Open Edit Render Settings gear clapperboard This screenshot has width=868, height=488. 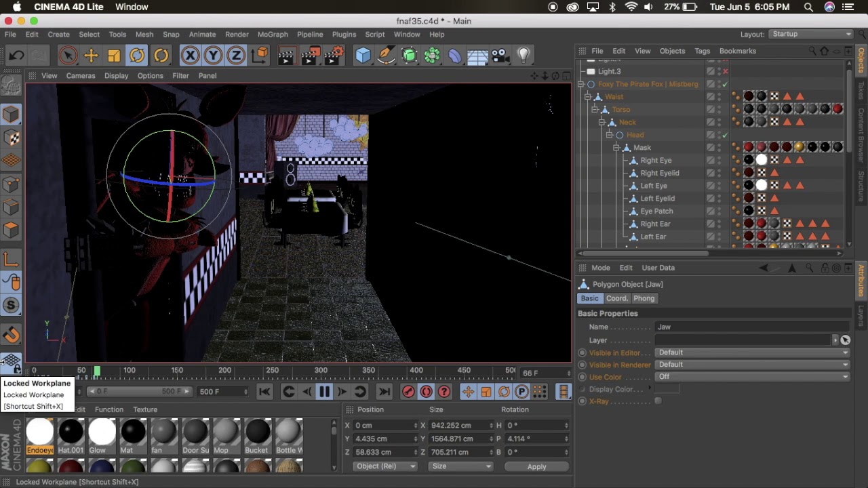(333, 56)
